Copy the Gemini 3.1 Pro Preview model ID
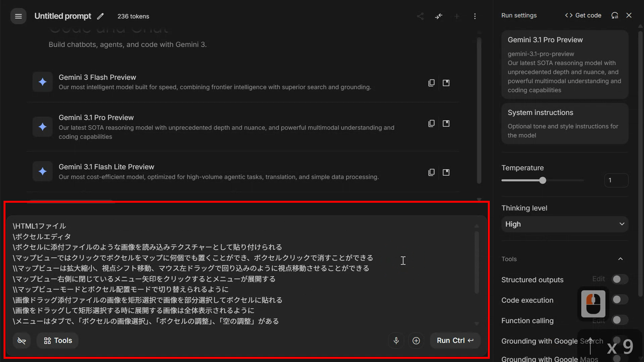644x362 pixels. pos(431,123)
